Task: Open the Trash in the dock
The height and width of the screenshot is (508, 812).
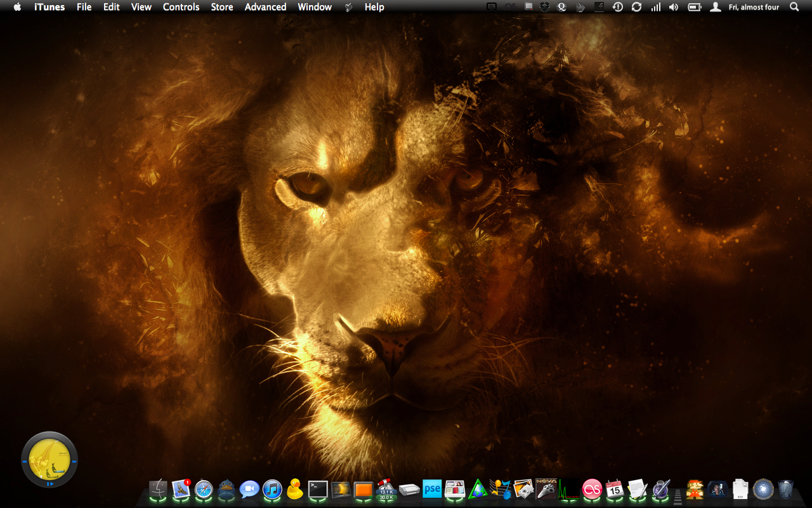Action: click(x=786, y=489)
